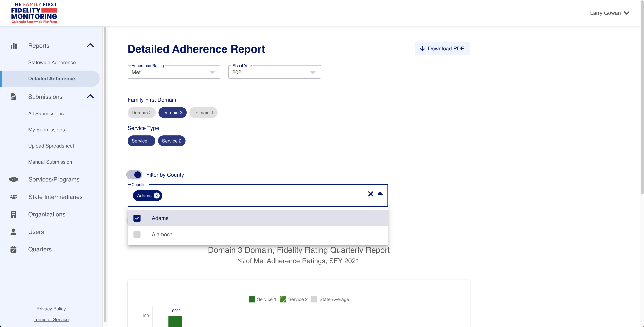
Task: Click the Users person icon
Action: (13, 232)
